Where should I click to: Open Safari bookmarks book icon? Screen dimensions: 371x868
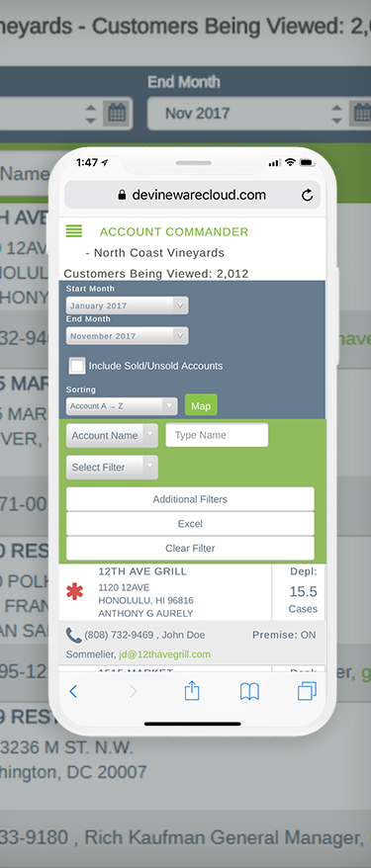pyautogui.click(x=249, y=691)
